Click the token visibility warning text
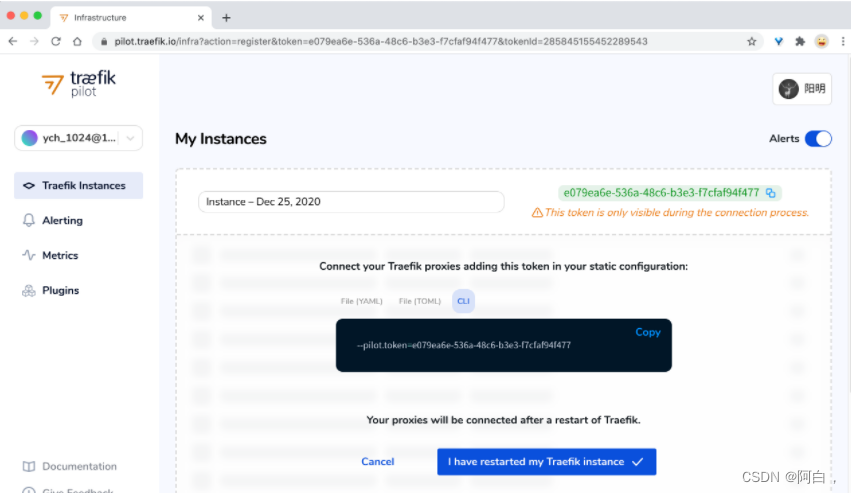Image resolution: width=851 pixels, height=493 pixels. [x=676, y=212]
